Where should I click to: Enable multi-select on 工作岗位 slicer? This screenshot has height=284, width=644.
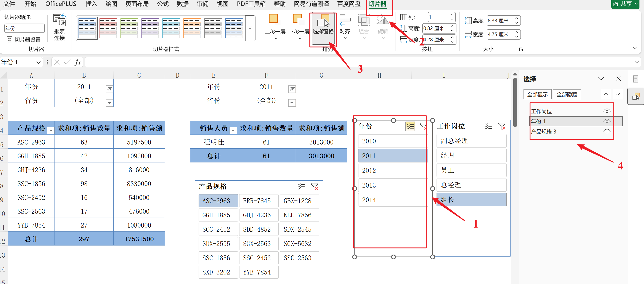488,126
